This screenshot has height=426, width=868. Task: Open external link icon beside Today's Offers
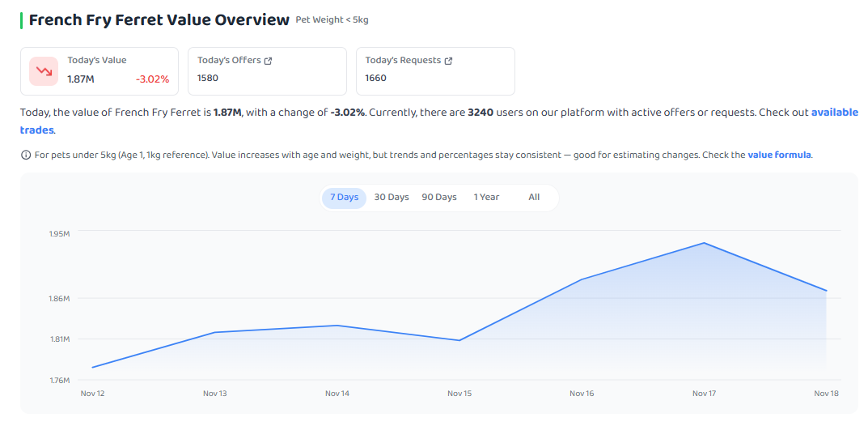(269, 61)
